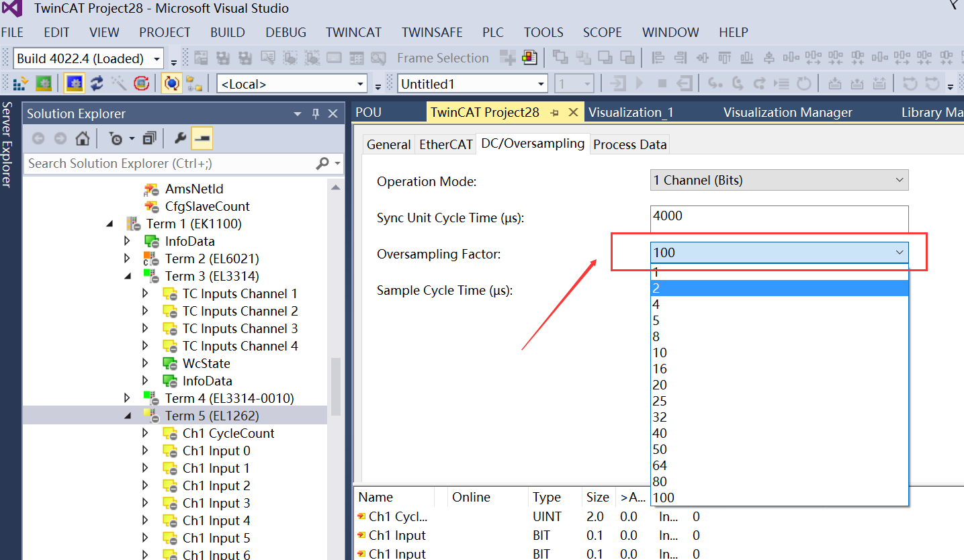This screenshot has height=560, width=964.
Task: Open the SCOPE menu
Action: (602, 32)
